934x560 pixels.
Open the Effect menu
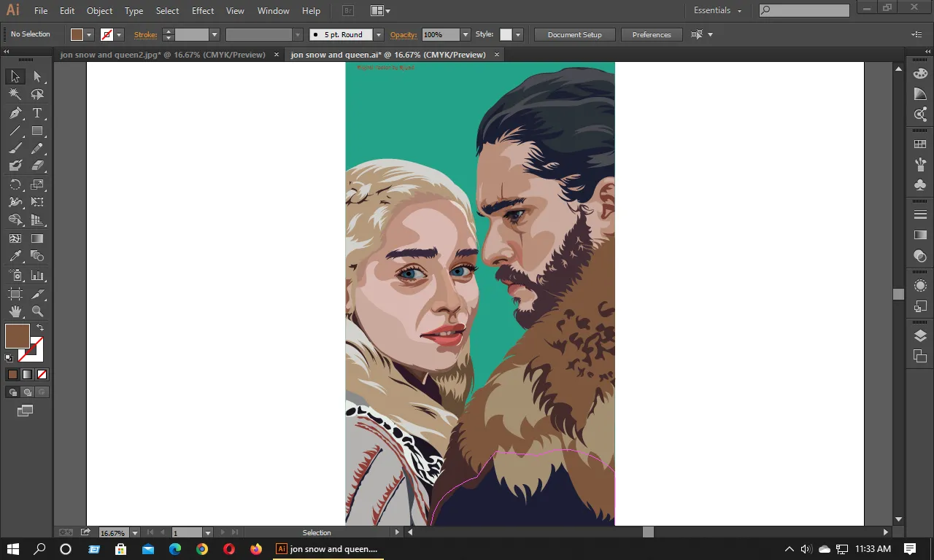(203, 11)
